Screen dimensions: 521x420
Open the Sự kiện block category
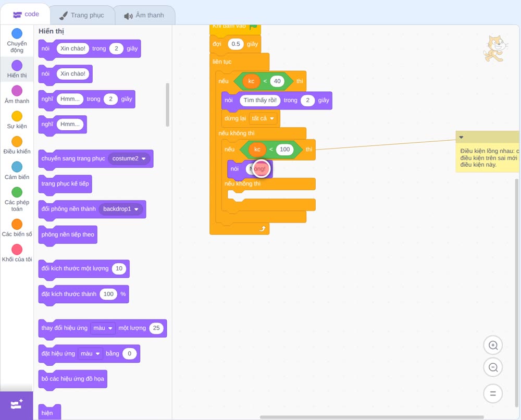click(17, 120)
